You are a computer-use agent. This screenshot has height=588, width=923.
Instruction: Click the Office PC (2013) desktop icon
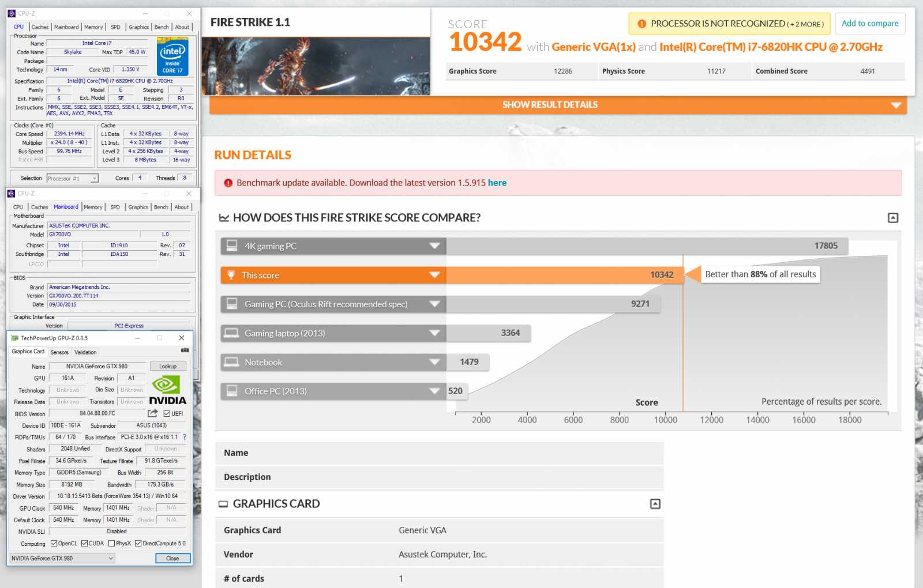coord(232,391)
